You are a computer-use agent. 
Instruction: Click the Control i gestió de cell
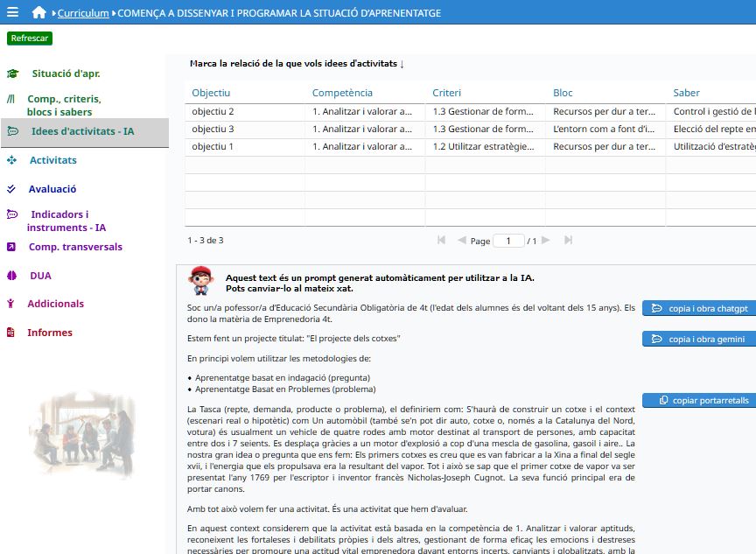click(712, 111)
